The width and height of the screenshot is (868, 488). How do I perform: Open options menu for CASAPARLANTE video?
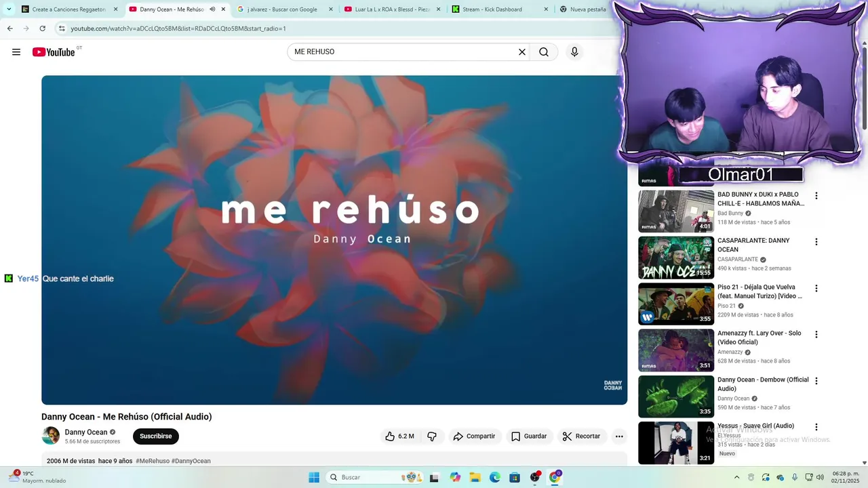pos(816,242)
